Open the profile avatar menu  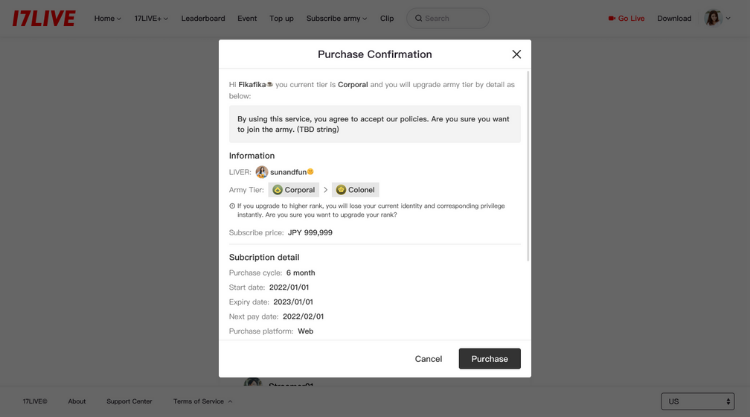coord(714,18)
